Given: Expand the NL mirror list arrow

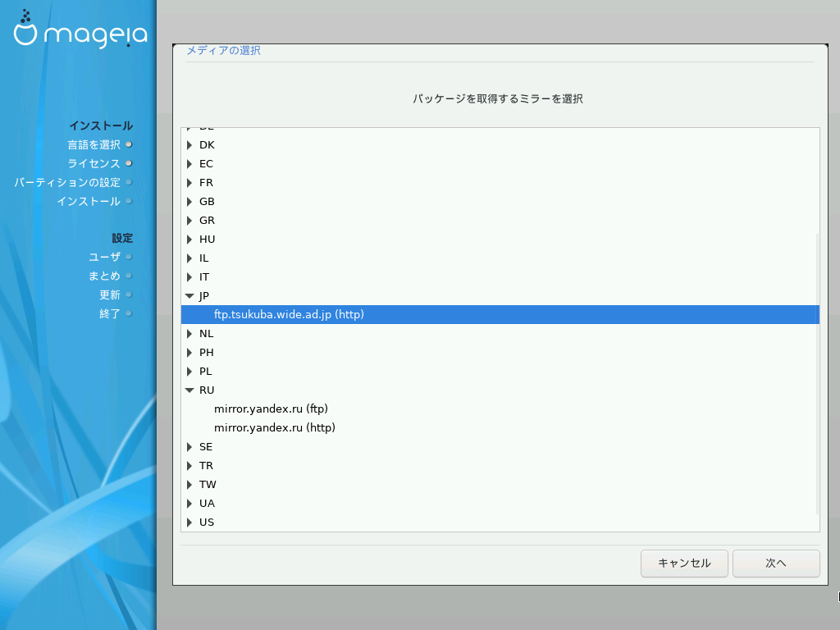Looking at the screenshot, I should 189,334.
